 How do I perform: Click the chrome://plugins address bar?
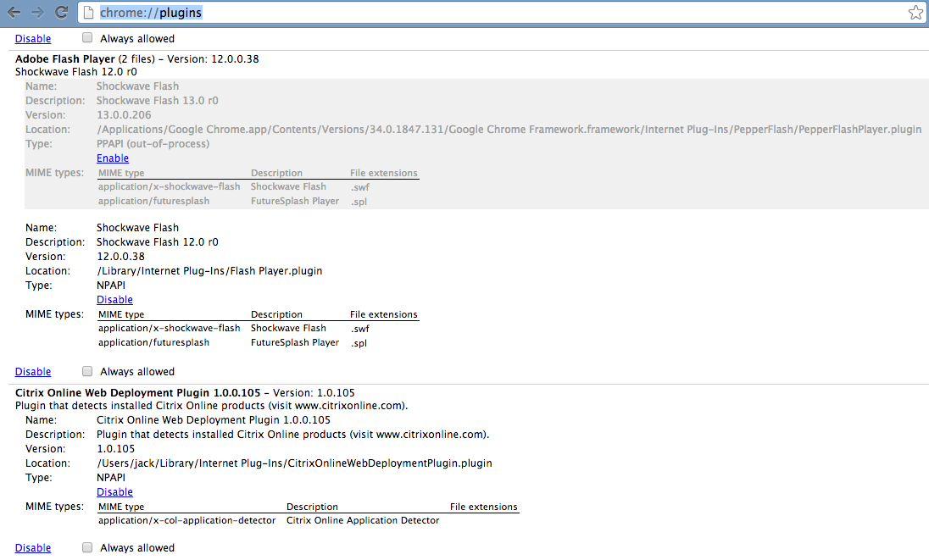point(501,13)
